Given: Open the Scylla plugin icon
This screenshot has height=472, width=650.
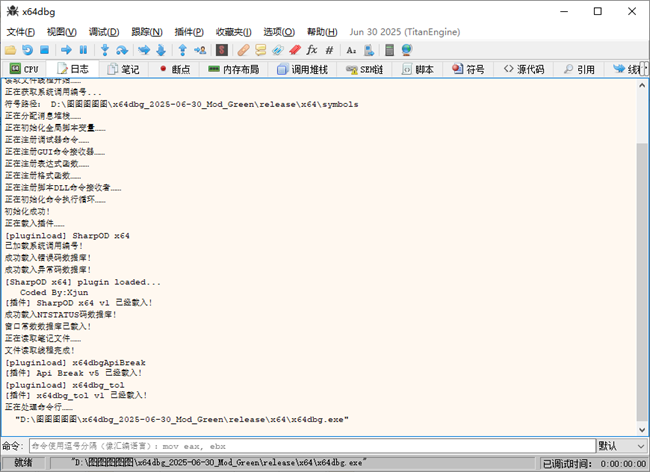Looking at the screenshot, I should [219, 49].
